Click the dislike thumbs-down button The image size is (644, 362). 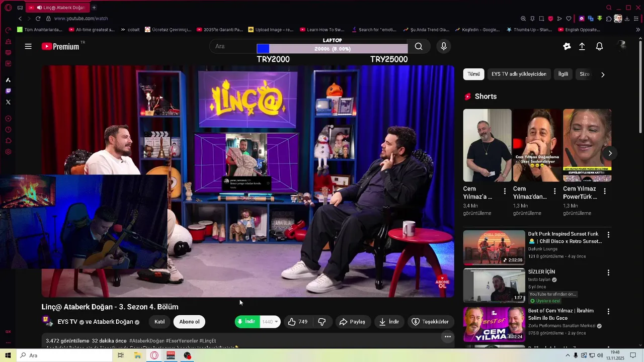coord(322,322)
